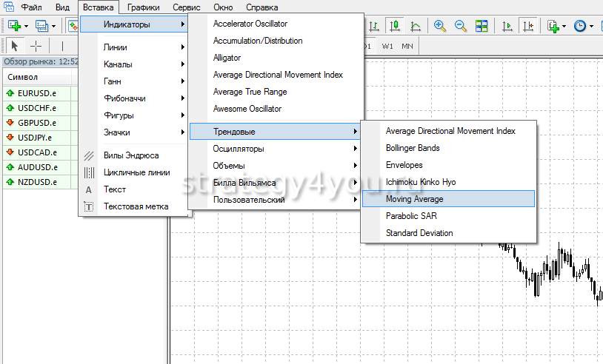Click the Tile Windows icon
The image size is (603, 364).
(482, 25)
